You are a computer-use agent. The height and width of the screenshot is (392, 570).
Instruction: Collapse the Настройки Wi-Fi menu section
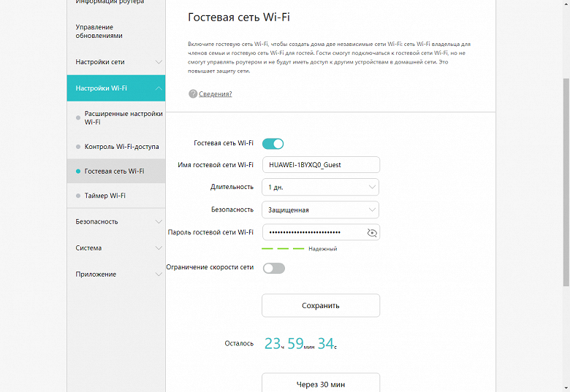tap(116, 88)
